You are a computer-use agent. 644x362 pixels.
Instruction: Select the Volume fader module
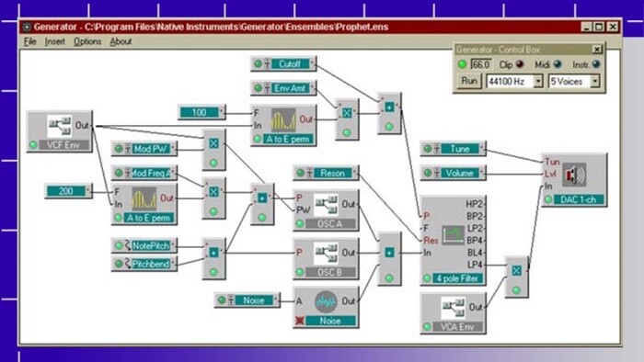(x=453, y=173)
